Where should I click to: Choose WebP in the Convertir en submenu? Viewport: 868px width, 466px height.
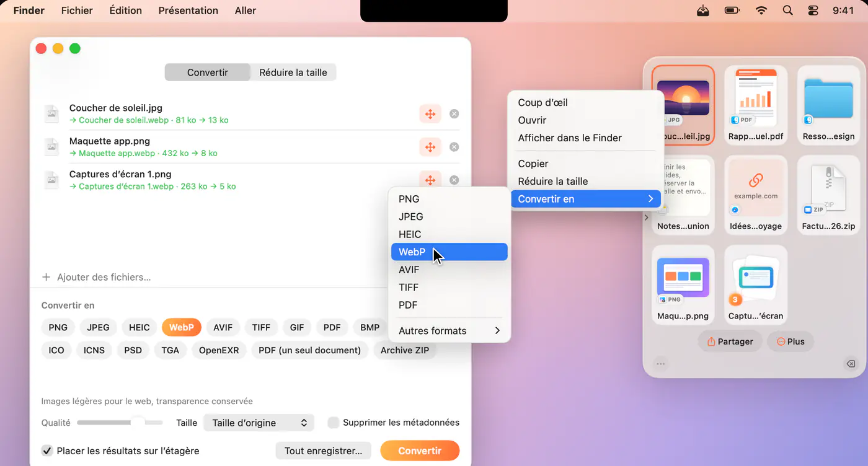coord(449,252)
